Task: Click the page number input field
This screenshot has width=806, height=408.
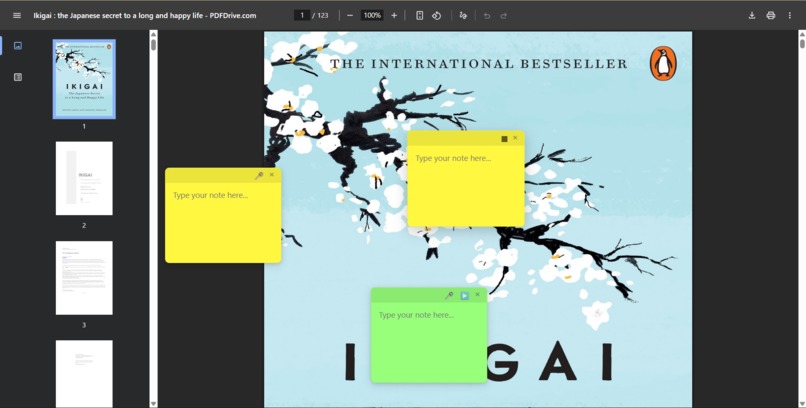Action: [x=302, y=15]
